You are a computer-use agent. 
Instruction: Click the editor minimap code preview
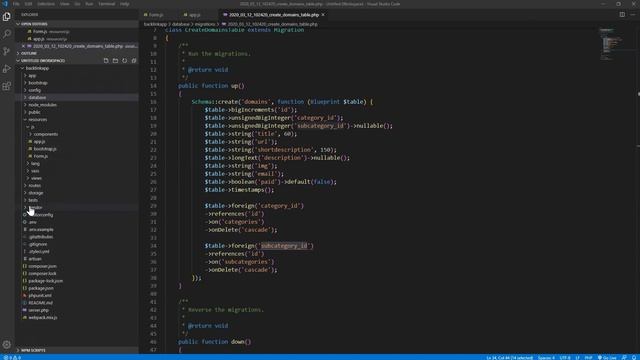pyautogui.click(x=612, y=44)
